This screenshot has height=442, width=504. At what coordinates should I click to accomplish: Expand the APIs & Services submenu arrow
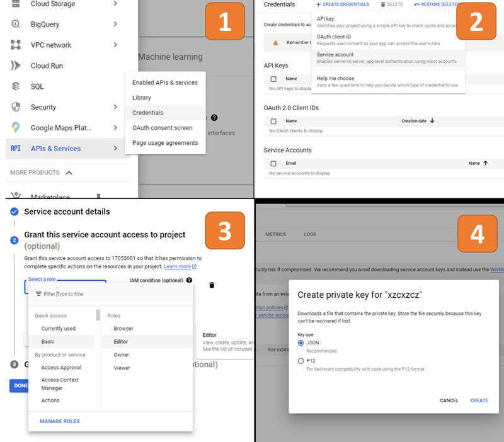[115, 149]
